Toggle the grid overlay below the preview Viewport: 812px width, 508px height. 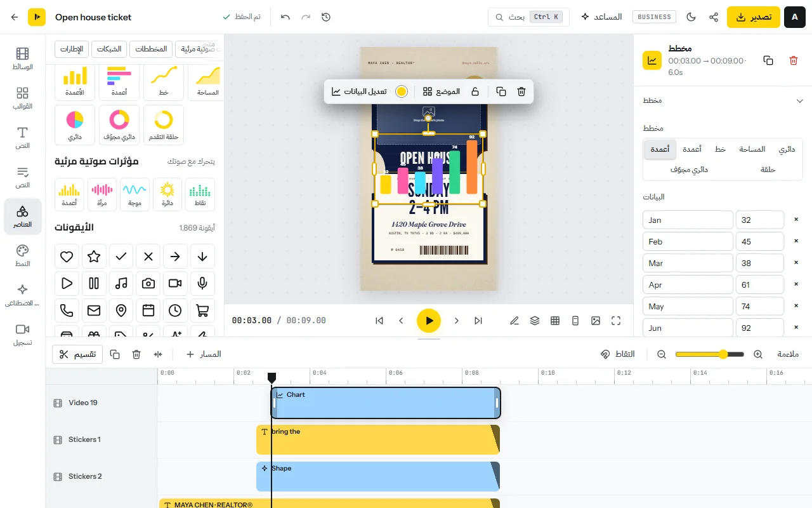[x=555, y=321]
